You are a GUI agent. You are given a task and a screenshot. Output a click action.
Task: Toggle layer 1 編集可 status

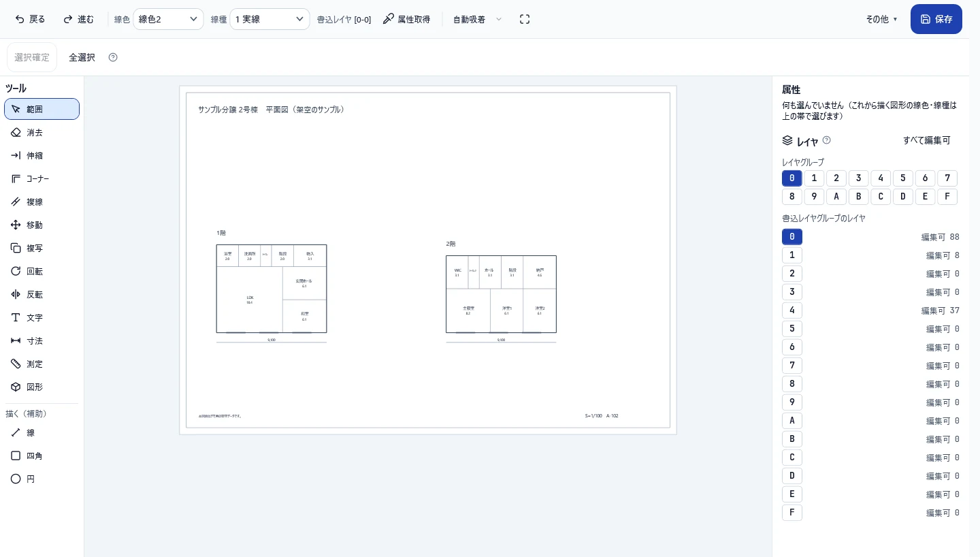938,255
